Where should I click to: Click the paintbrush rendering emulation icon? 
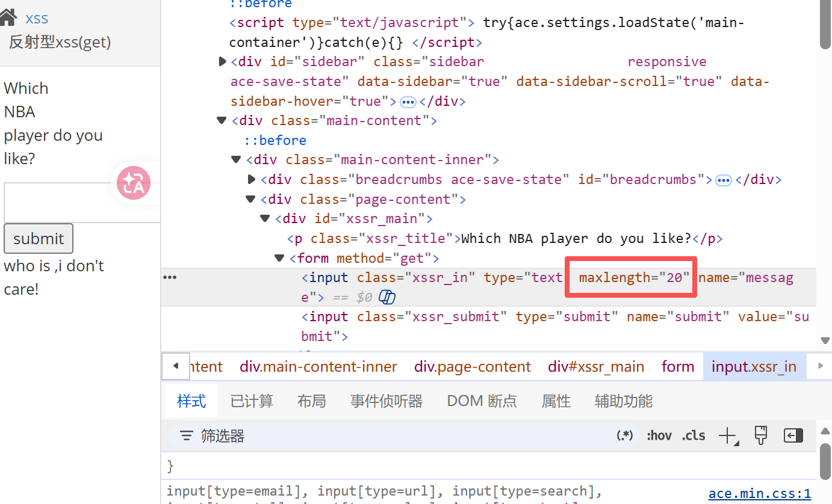[761, 435]
